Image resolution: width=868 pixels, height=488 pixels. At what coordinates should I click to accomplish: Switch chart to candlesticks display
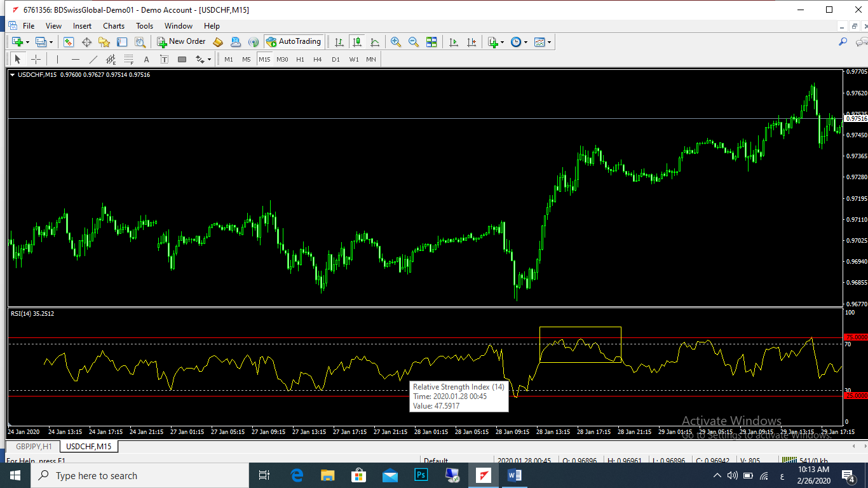(x=357, y=42)
